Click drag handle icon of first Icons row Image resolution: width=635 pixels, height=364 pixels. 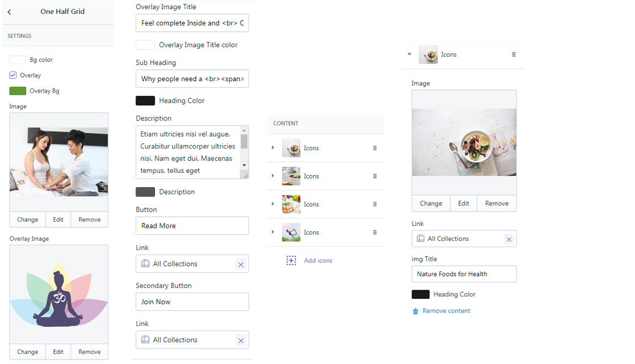[375, 148]
